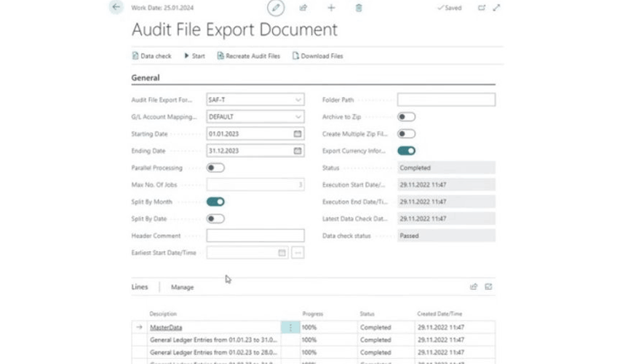Toggle Create Multiple Zip Files switch
This screenshot has height=364, width=644.
point(406,134)
